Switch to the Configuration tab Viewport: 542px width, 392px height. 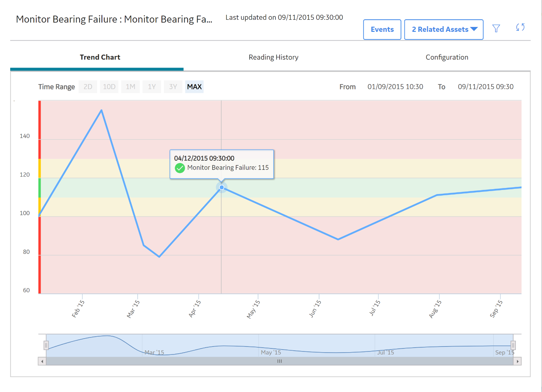(x=447, y=57)
